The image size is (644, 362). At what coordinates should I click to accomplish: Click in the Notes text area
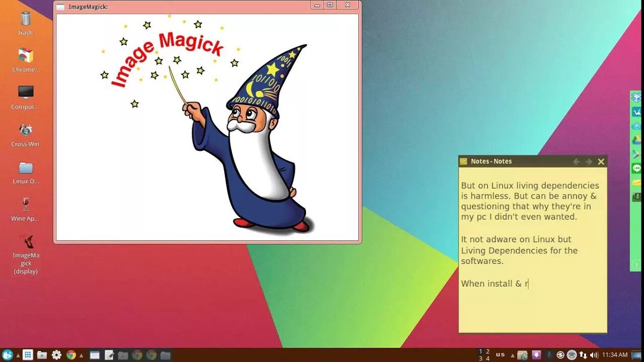coord(533,249)
